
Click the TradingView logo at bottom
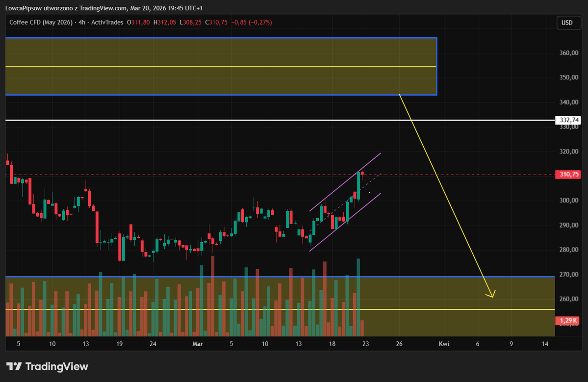(x=47, y=366)
